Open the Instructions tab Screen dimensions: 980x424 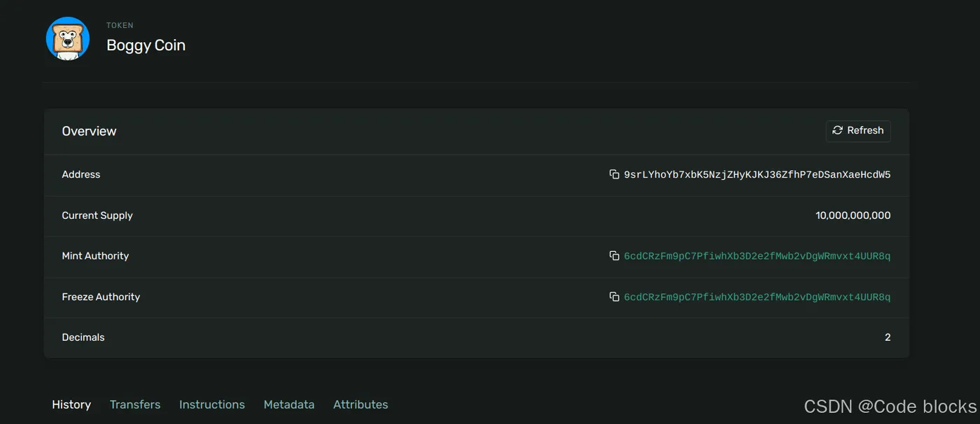[212, 404]
